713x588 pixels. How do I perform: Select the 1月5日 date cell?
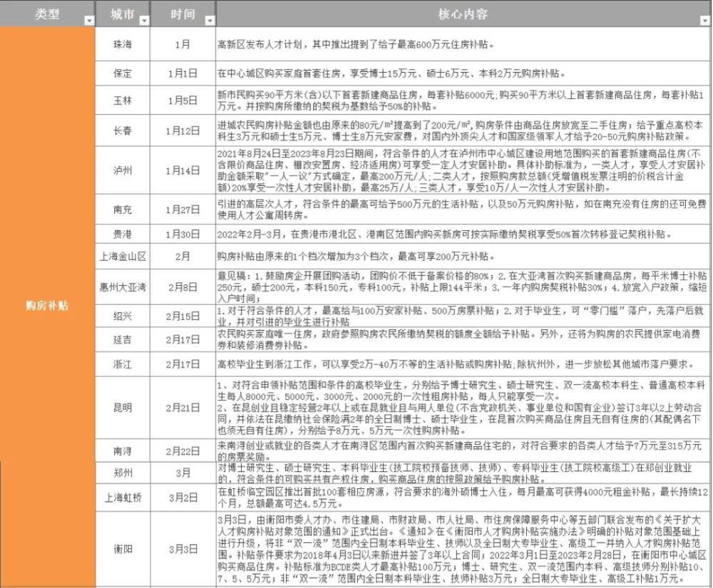pyautogui.click(x=183, y=100)
